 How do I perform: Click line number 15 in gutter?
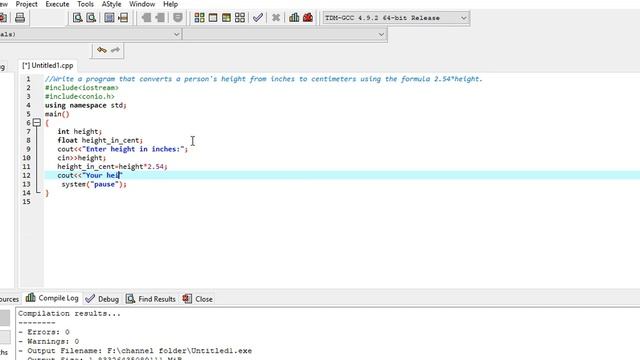[27, 202]
